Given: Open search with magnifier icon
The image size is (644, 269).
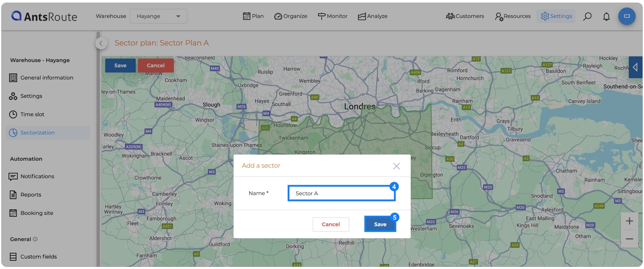Looking at the screenshot, I should 587,16.
